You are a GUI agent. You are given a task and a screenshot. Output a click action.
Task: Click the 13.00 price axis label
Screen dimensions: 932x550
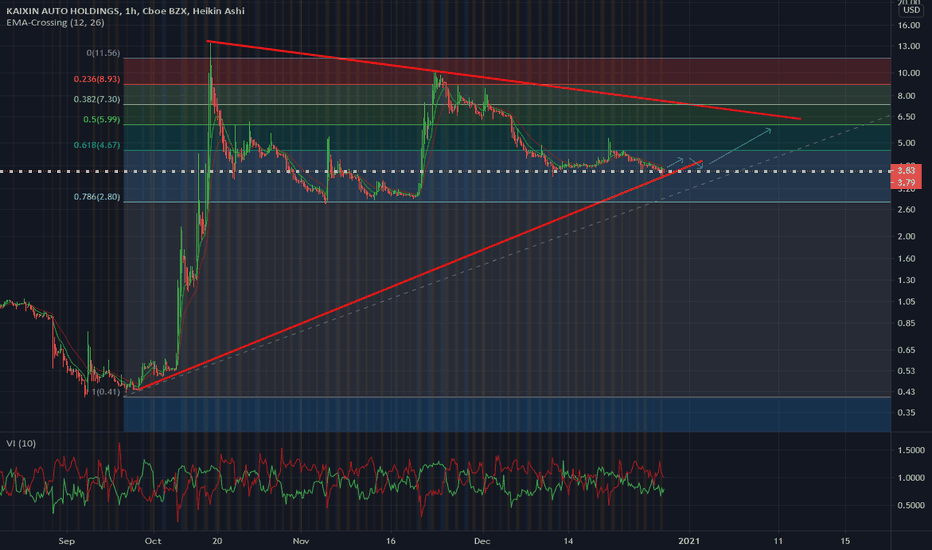(909, 46)
